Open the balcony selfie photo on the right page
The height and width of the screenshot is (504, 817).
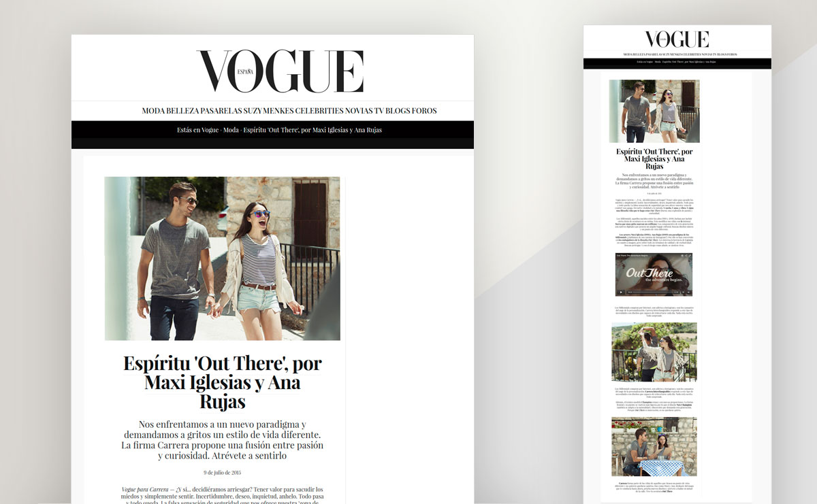[x=654, y=352]
